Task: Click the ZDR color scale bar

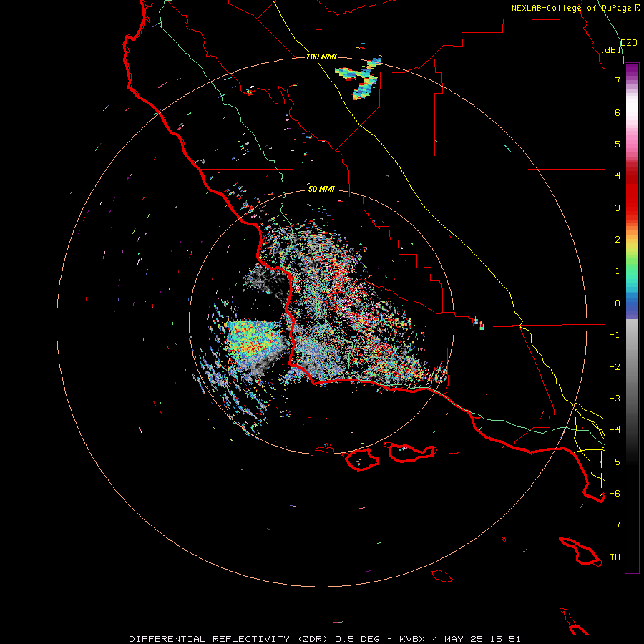Action: coord(632,318)
